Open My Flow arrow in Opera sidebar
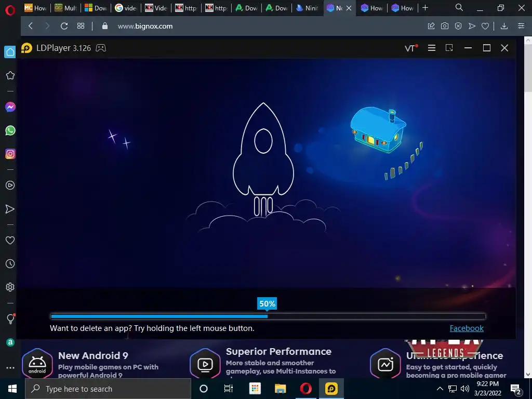532x399 pixels. coord(10,209)
